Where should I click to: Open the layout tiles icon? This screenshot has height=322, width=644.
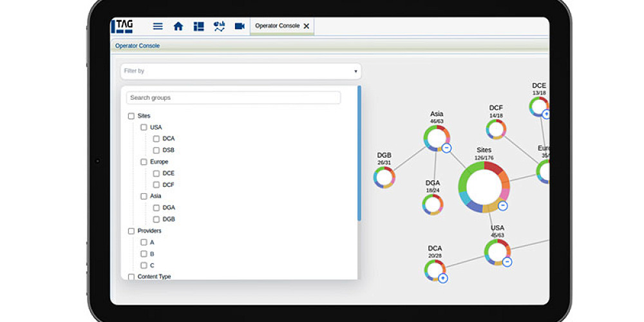coord(198,26)
